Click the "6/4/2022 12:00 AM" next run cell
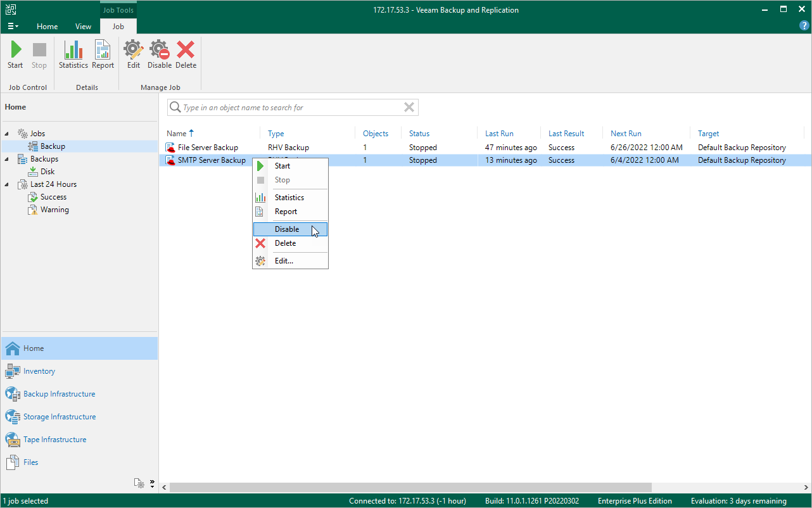 coord(645,160)
